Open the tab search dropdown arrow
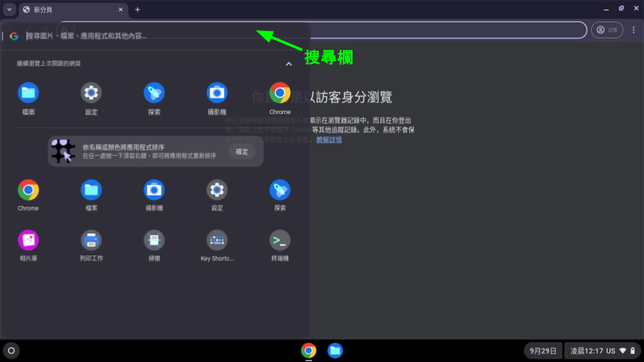This screenshot has height=362, width=644. coord(9,9)
